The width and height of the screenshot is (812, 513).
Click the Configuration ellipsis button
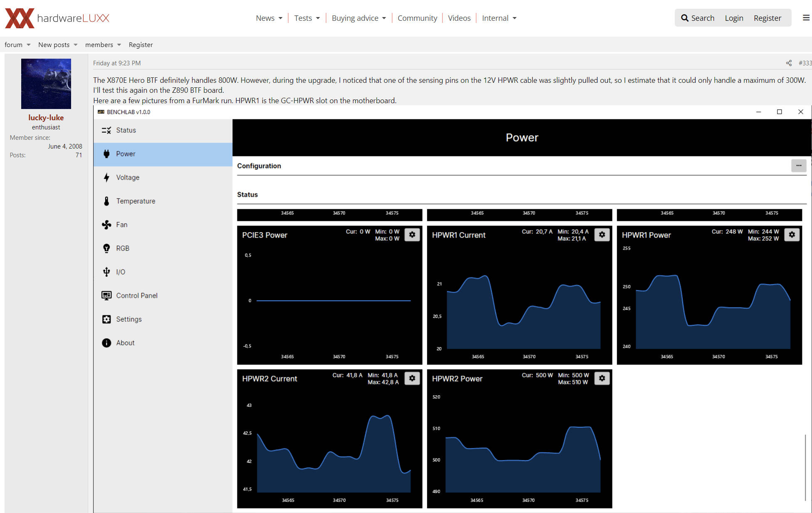[x=798, y=166]
